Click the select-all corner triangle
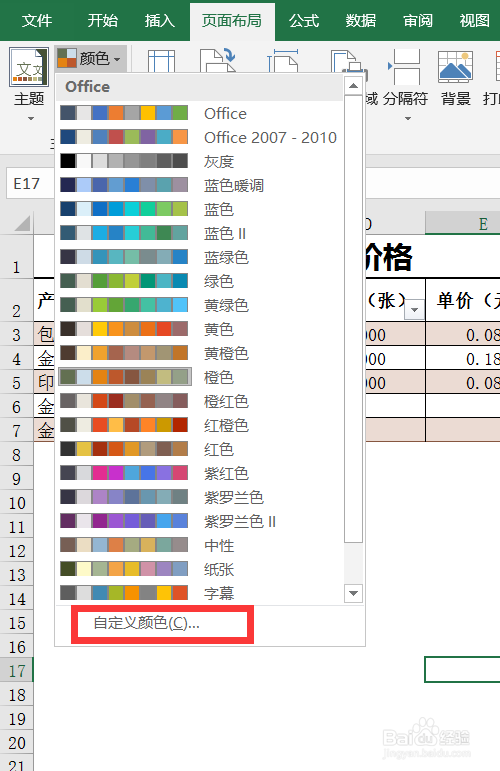500x771 pixels. tap(22, 224)
